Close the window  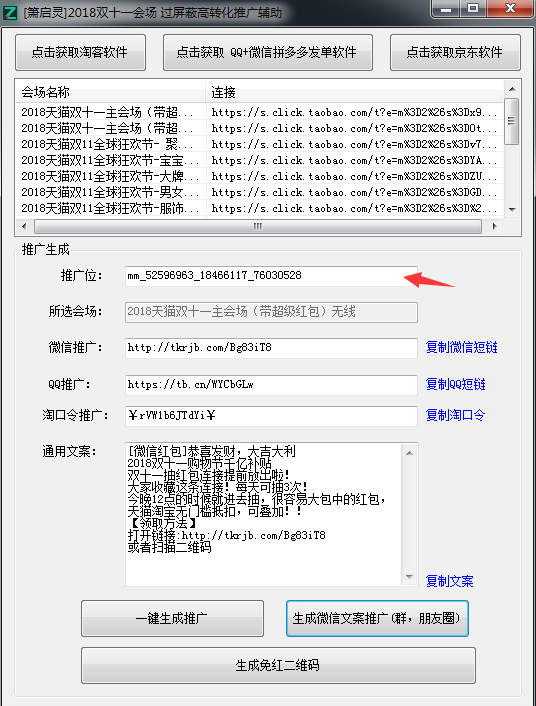510,9
